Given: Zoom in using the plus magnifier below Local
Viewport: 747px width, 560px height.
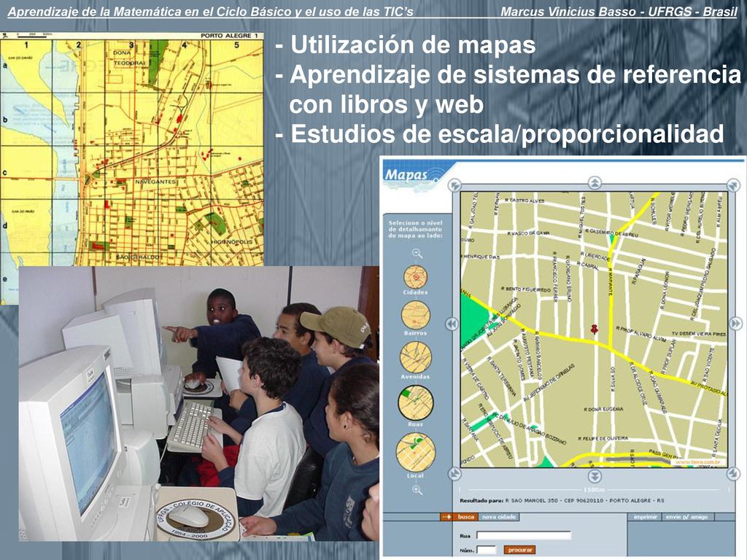Looking at the screenshot, I should [417, 489].
